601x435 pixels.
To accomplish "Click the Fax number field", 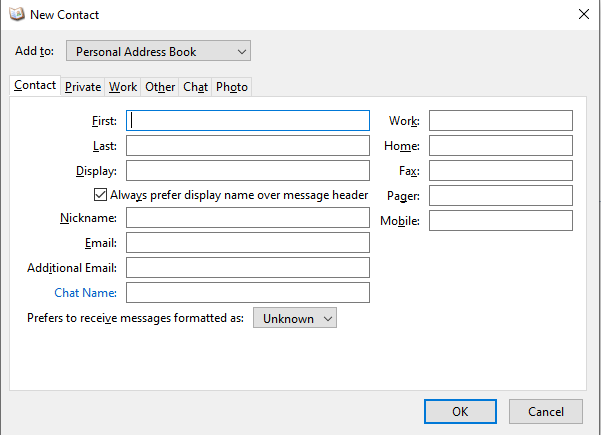I will [501, 171].
